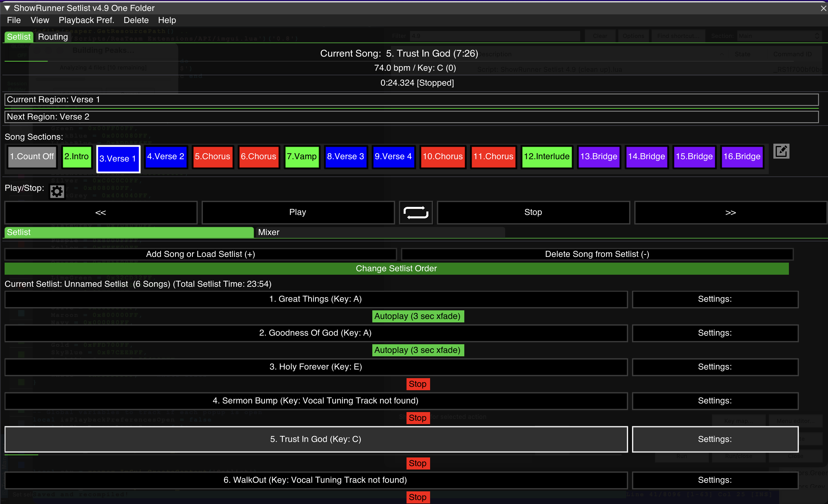Click Add Song or Load Setlist (+)
This screenshot has height=504, width=828.
click(x=200, y=254)
